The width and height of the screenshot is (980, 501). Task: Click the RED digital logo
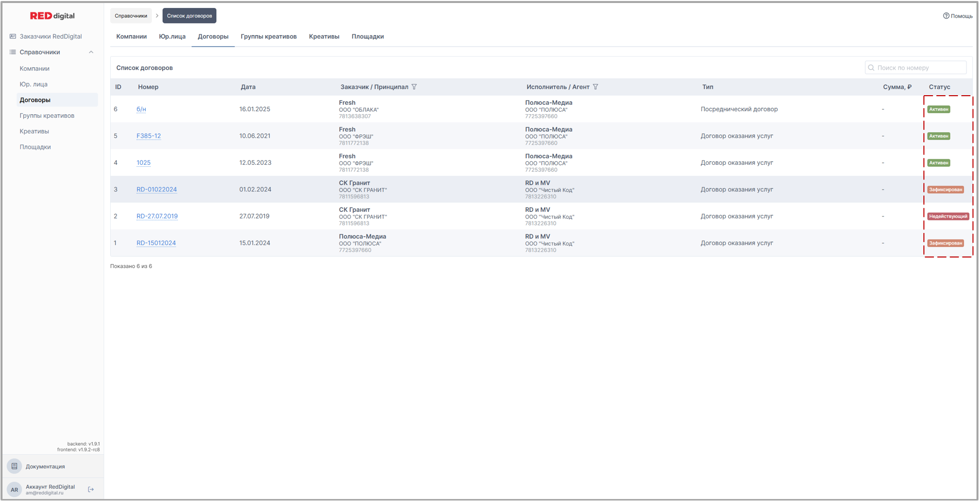(53, 16)
